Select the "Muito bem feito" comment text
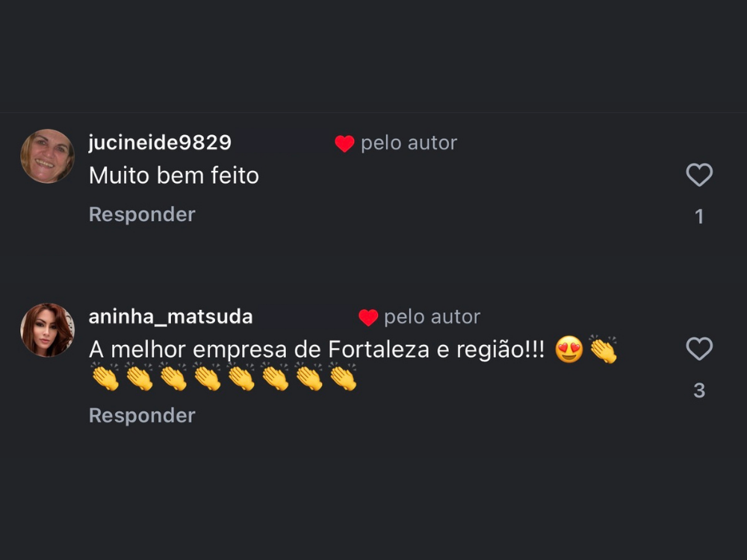 point(174,175)
